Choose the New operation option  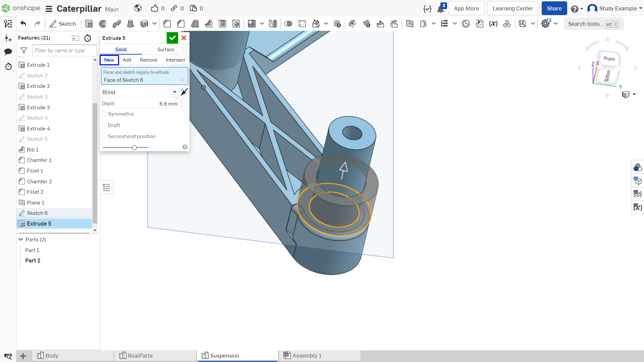[x=109, y=60]
